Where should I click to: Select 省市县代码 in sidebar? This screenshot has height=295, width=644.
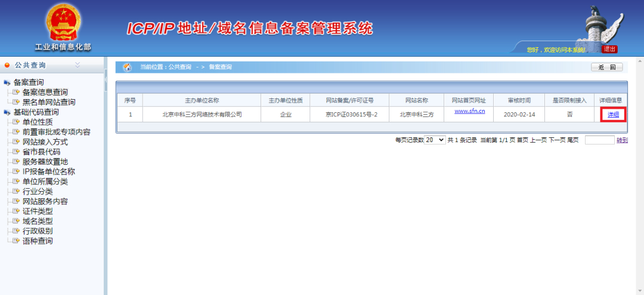[x=42, y=152]
